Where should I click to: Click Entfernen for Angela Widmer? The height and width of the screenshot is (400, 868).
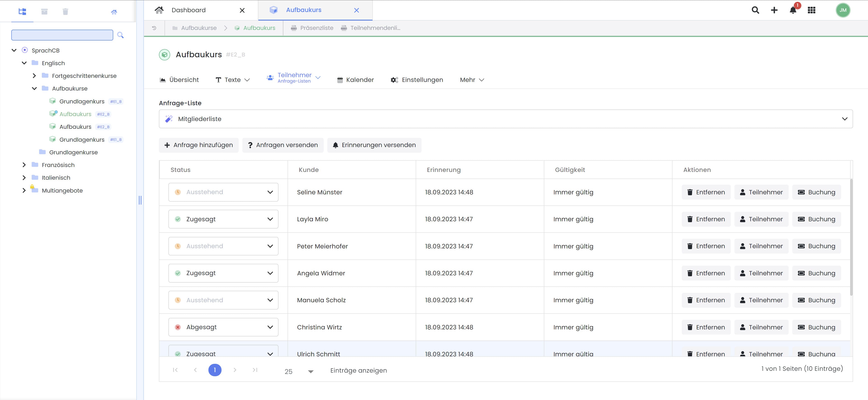[706, 273]
